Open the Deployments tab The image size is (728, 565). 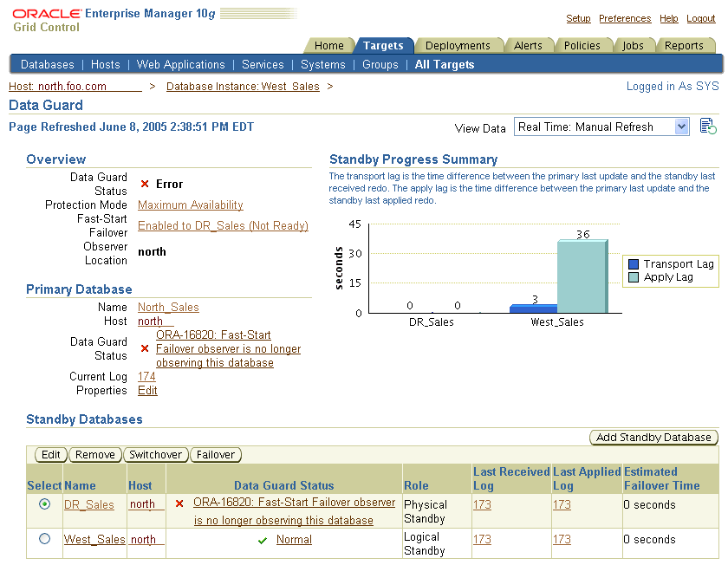(458, 46)
